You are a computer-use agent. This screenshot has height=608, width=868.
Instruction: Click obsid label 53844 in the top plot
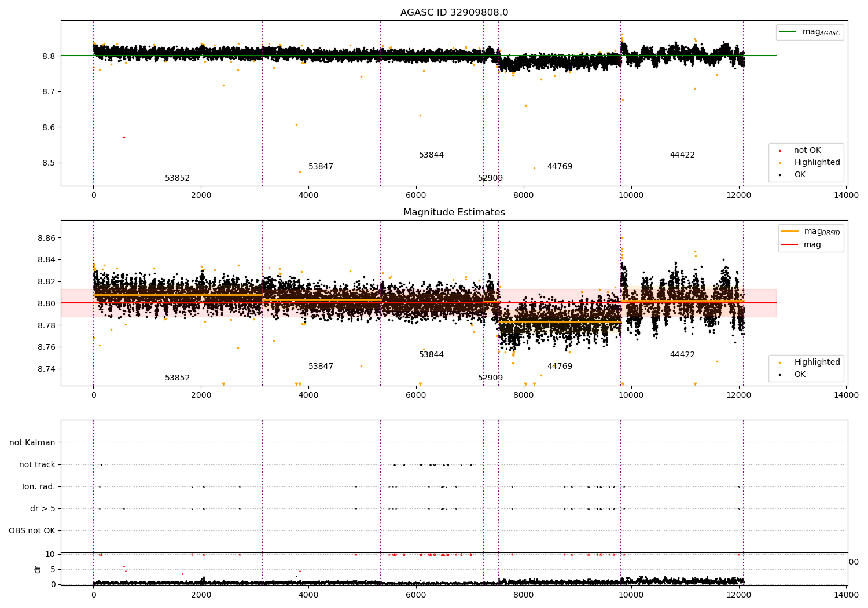point(431,155)
